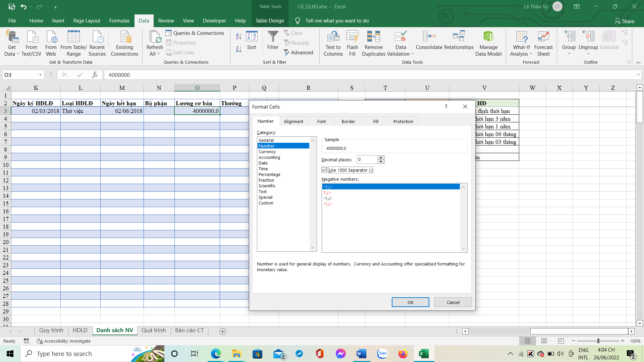The image size is (644, 362).
Task: Click From Web import icon
Action: 51,44
